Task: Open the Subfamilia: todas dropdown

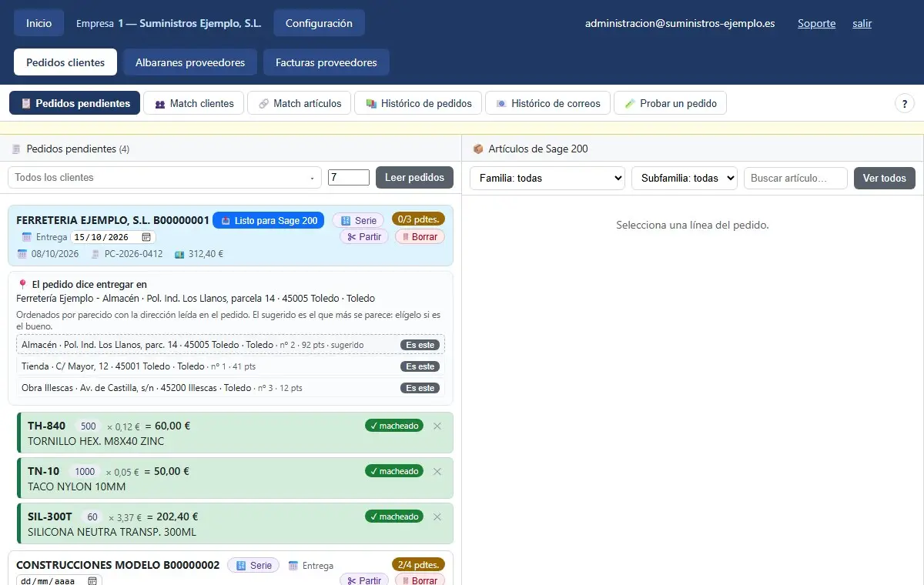Action: [685, 178]
